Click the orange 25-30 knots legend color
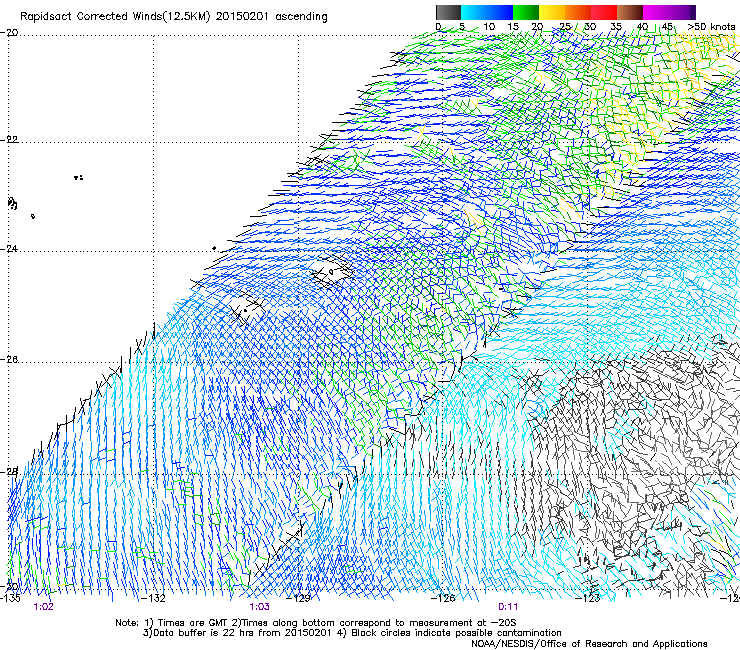Viewport: 740px width, 650px height. click(x=578, y=12)
